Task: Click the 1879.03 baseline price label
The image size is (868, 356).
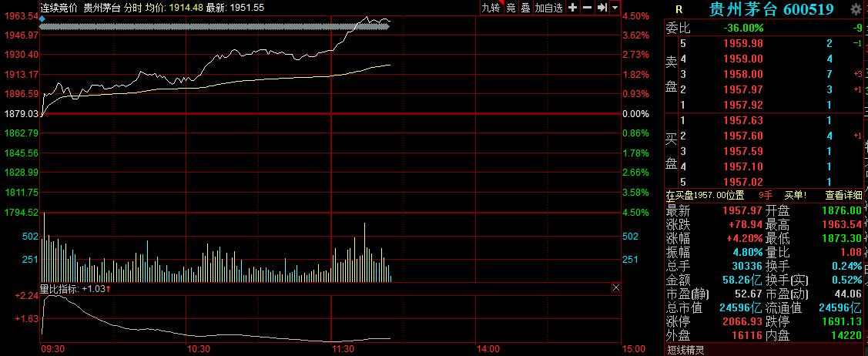Action: tap(21, 113)
